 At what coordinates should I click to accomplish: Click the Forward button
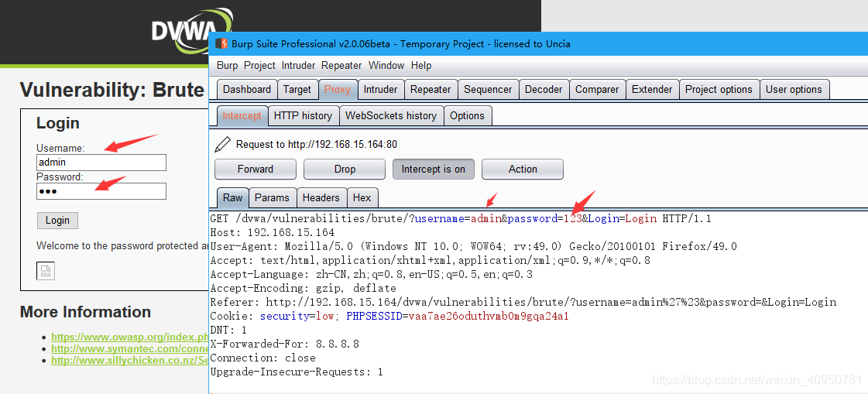256,170
